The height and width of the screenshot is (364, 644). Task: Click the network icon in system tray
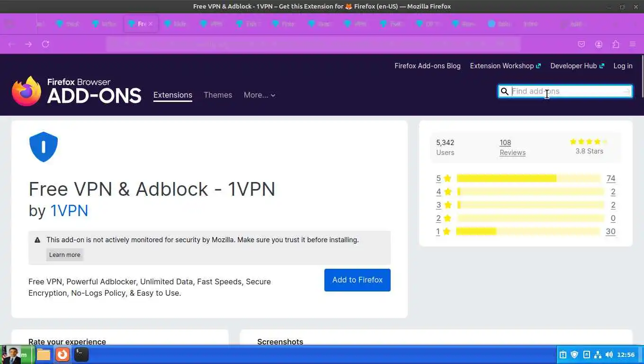click(598, 355)
